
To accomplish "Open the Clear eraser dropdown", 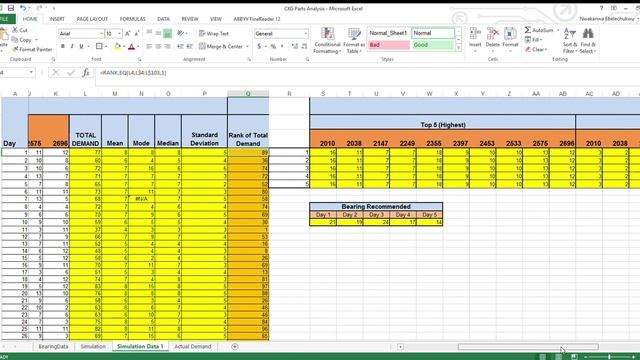I will [x=536, y=49].
